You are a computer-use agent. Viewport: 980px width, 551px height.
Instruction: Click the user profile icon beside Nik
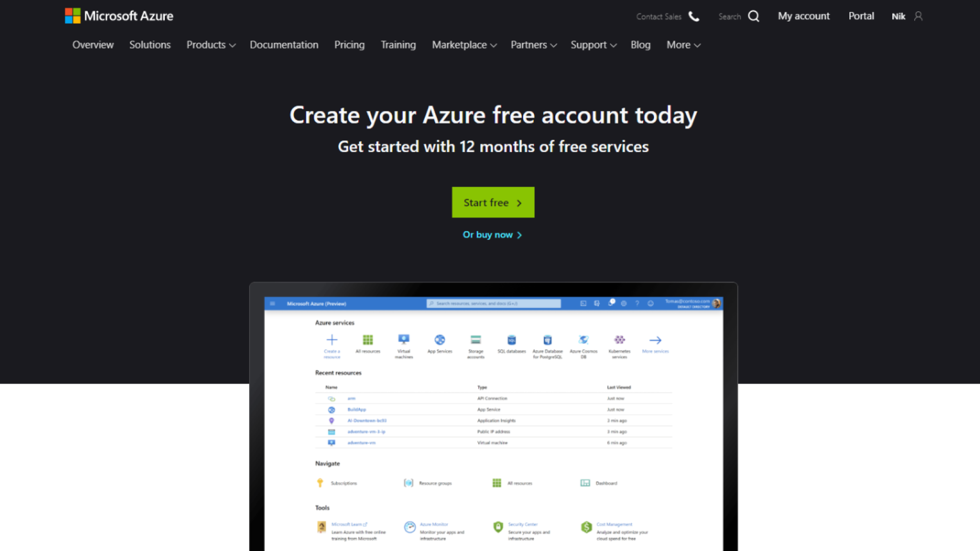[x=918, y=16]
